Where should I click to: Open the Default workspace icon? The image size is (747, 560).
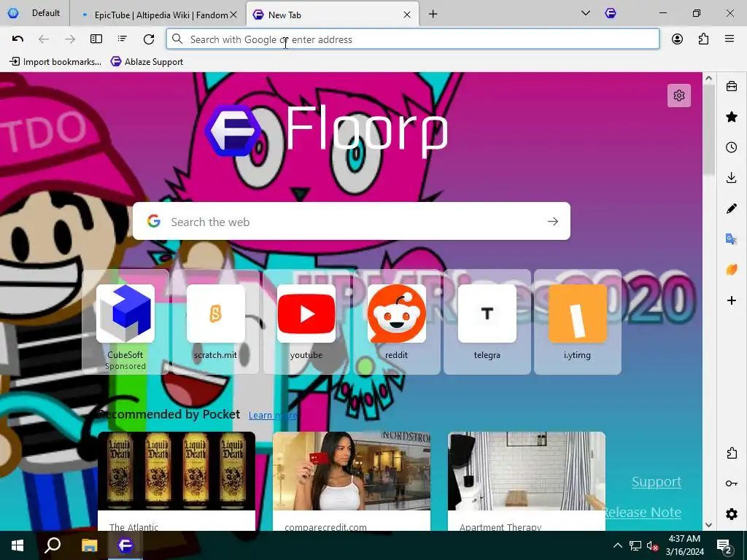[13, 13]
